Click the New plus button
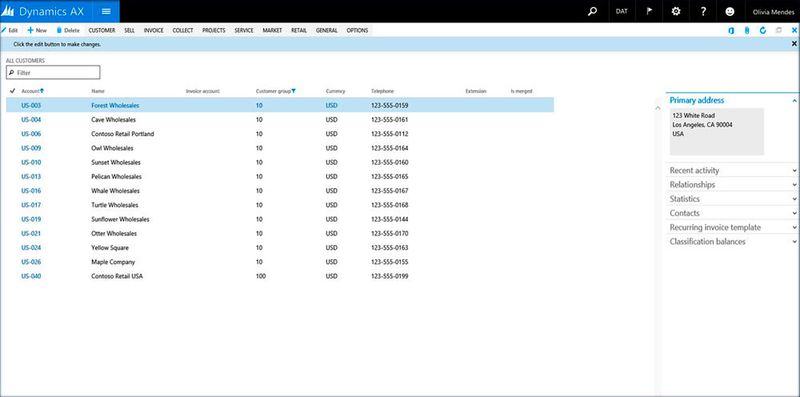The height and width of the screenshot is (397, 800). [37, 31]
